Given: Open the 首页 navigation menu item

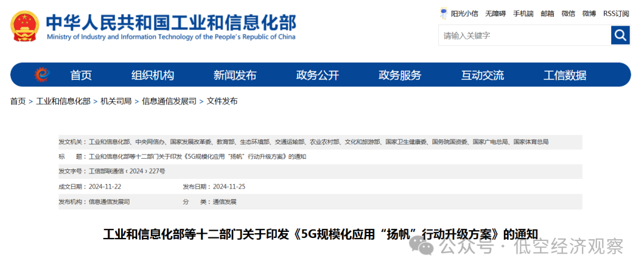Looking at the screenshot, I should (x=81, y=75).
